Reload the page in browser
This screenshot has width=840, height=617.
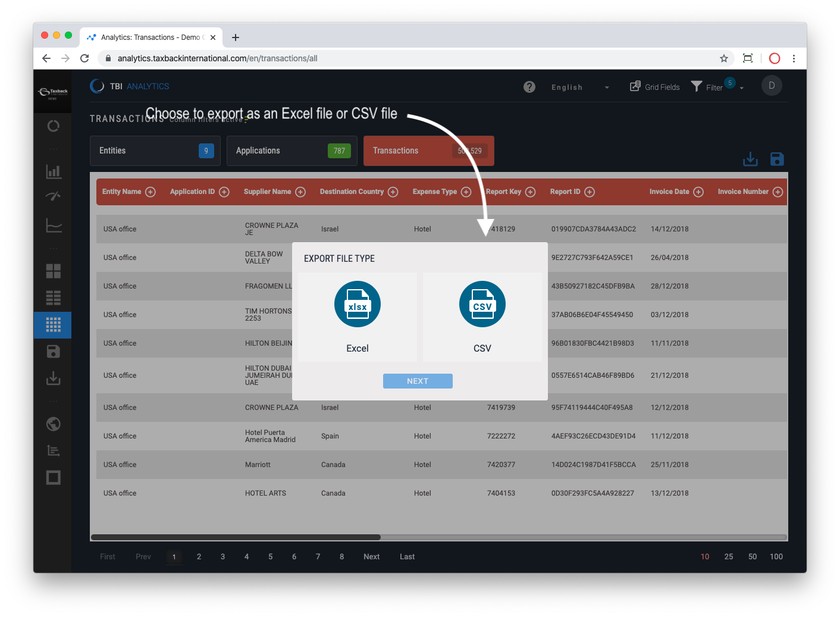pyautogui.click(x=84, y=58)
